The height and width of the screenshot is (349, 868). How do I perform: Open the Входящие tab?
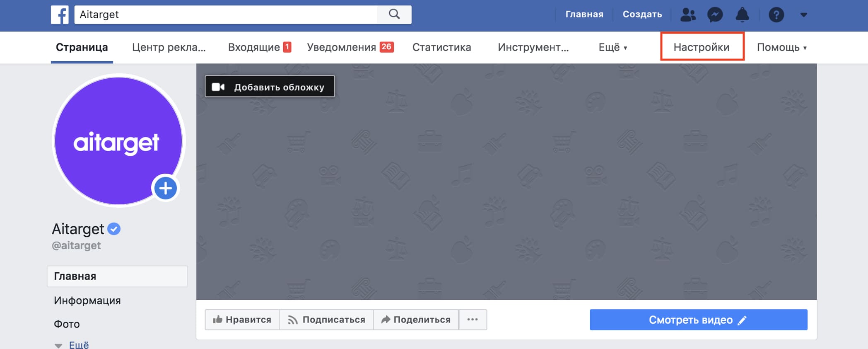260,47
